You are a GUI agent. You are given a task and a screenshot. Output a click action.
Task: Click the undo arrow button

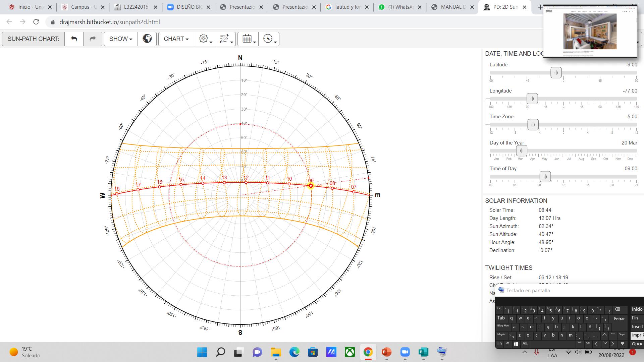point(74,39)
